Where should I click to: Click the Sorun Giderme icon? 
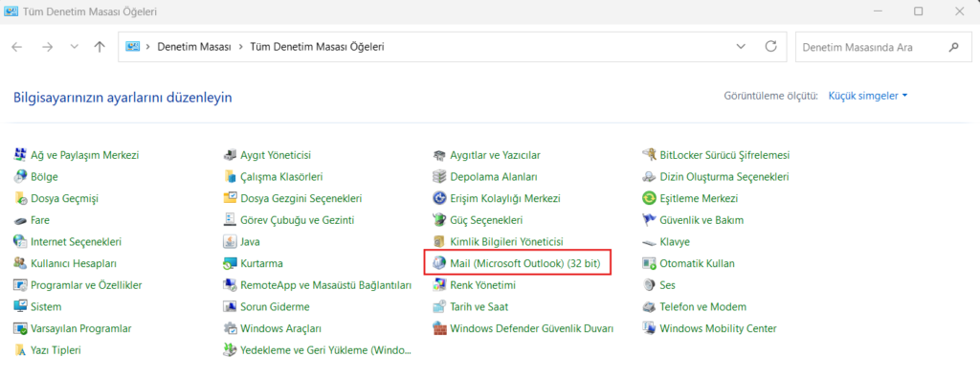tap(230, 306)
